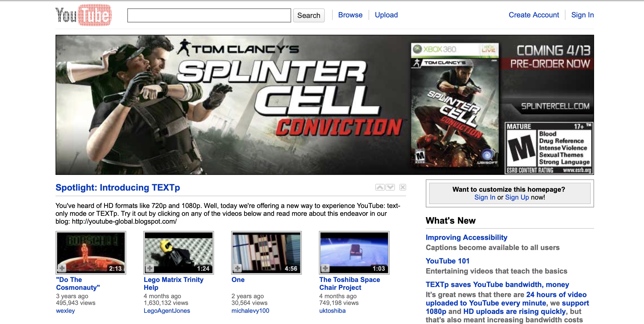This screenshot has height=324, width=644.
Task: Visit michalevy100 channel
Action: point(250,311)
